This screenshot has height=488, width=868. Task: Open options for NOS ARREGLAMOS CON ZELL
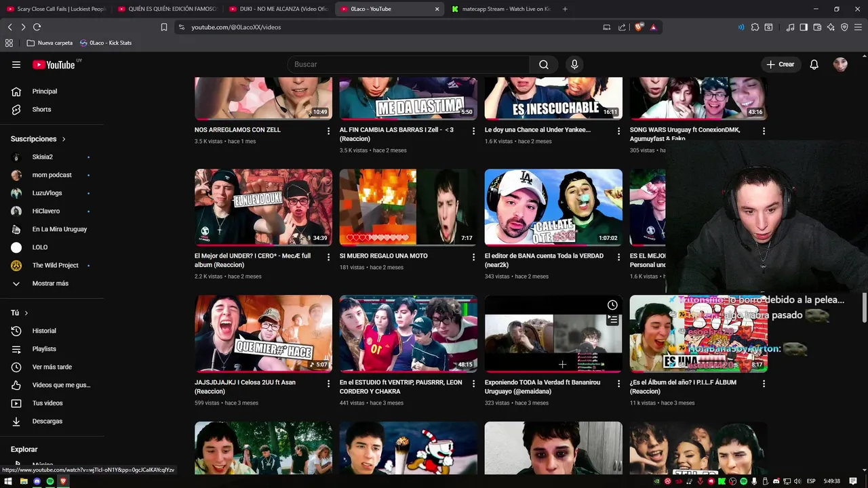[329, 131]
